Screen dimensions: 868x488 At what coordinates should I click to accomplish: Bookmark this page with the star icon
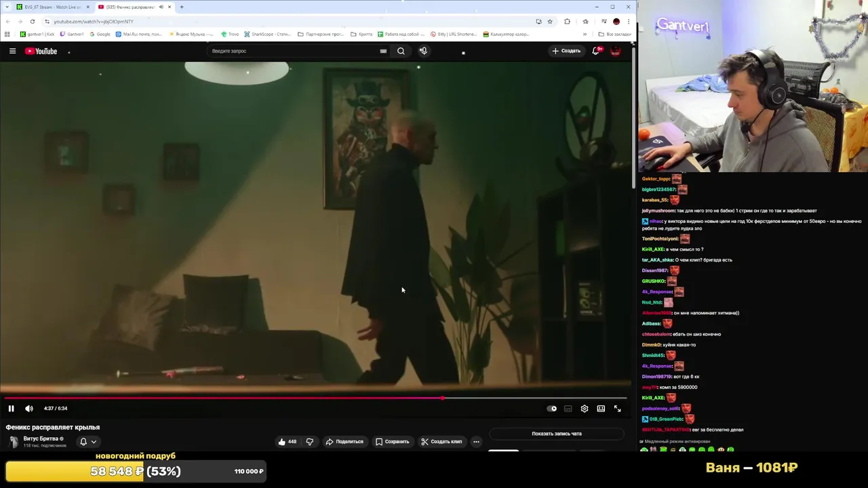[550, 22]
